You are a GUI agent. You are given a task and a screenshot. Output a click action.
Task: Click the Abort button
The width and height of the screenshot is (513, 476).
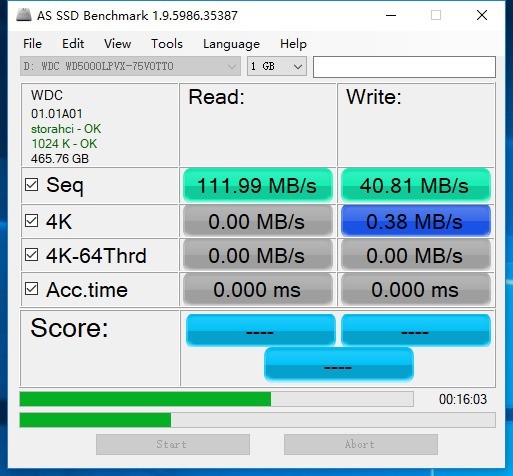tap(361, 444)
